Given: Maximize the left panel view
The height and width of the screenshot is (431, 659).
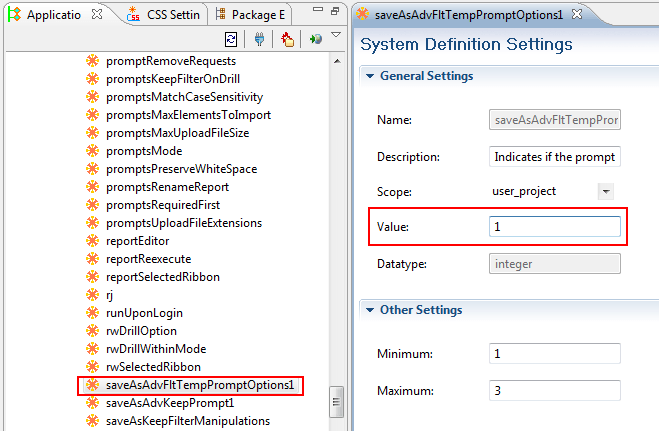Looking at the screenshot, I should click(x=335, y=11).
